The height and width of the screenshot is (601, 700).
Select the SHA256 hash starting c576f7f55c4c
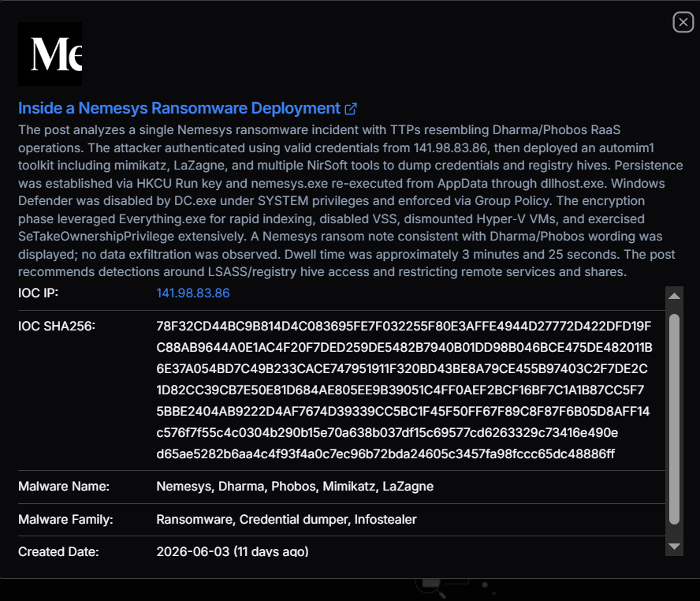[387, 433]
